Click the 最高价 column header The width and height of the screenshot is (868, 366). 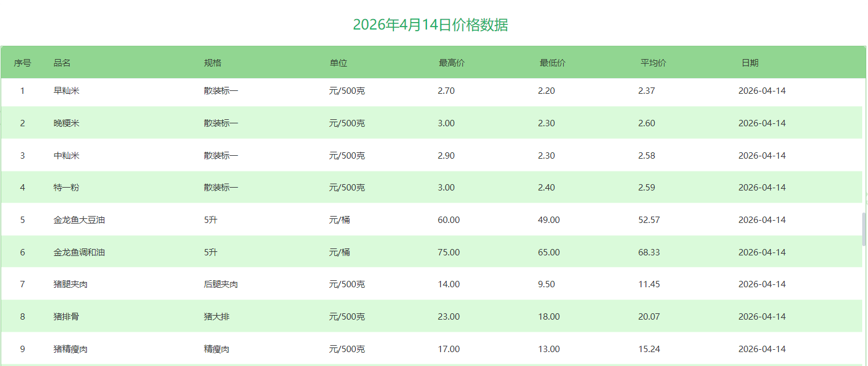451,63
